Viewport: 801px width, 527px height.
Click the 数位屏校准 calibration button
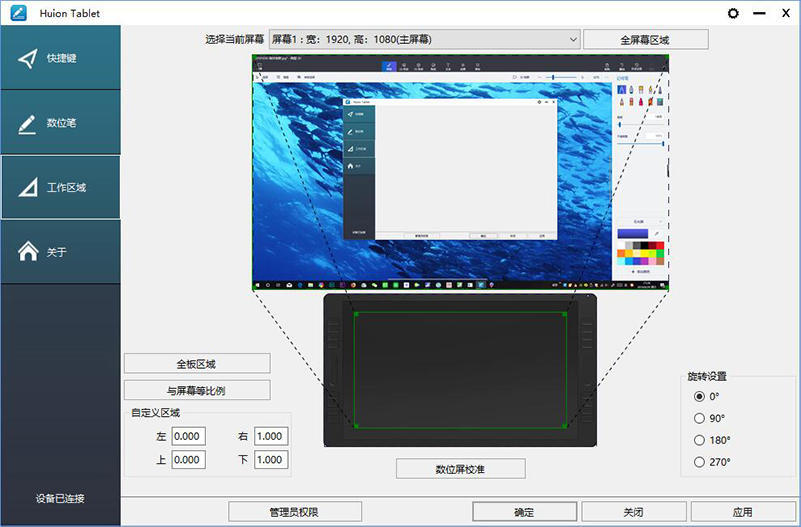click(460, 469)
